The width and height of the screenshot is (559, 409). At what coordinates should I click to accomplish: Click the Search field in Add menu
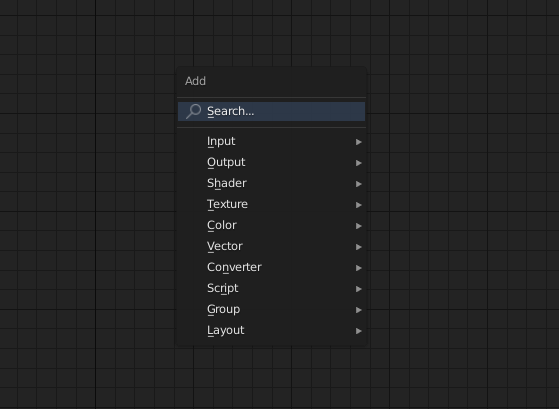pos(271,111)
